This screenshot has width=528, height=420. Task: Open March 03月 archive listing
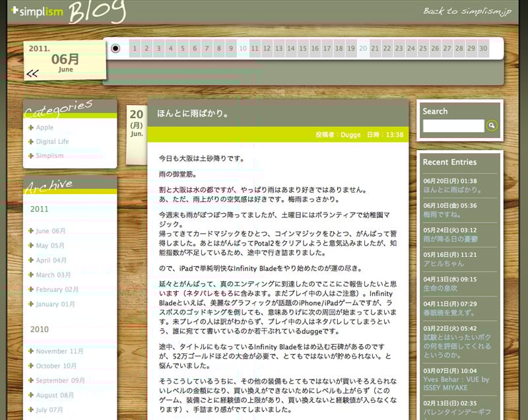coord(53,275)
